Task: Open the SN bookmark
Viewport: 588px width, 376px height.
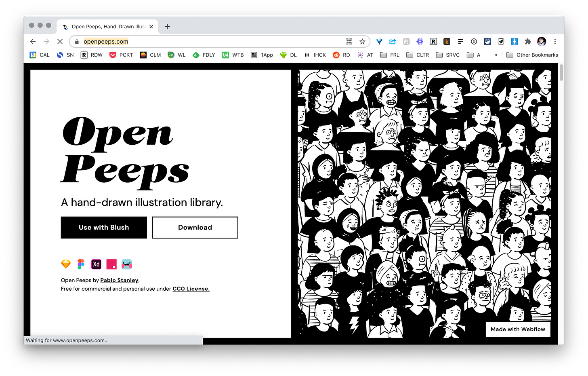Action: 65,55
